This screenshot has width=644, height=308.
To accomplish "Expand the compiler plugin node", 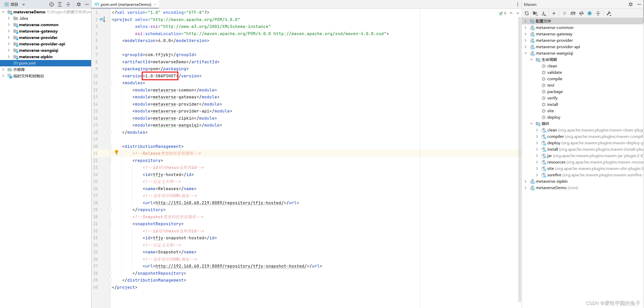I will coord(537,136).
